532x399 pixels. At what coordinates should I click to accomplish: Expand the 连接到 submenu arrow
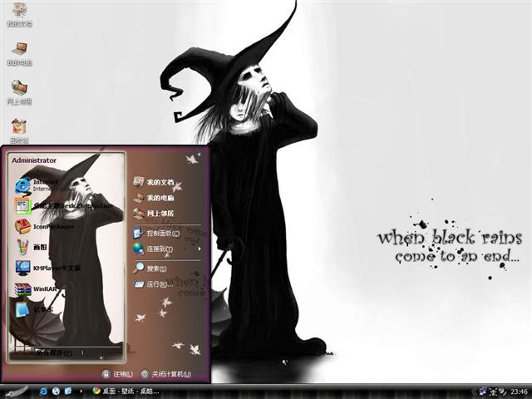tap(199, 249)
